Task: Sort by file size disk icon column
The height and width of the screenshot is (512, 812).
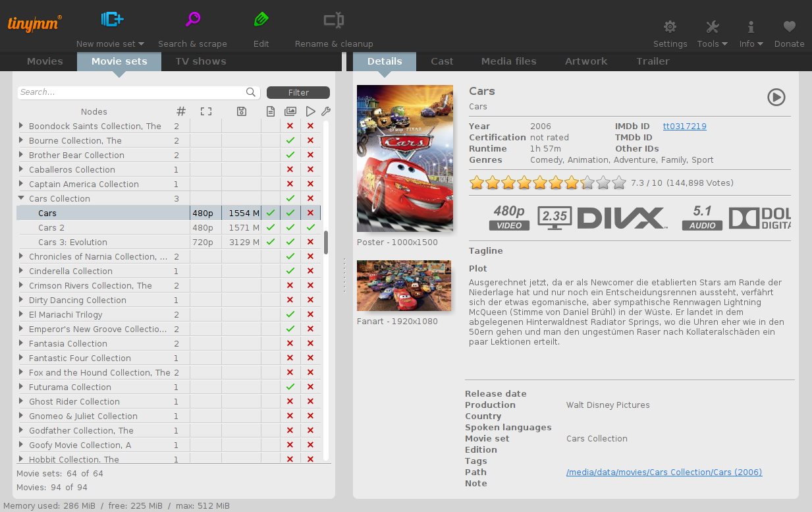Action: (x=241, y=111)
